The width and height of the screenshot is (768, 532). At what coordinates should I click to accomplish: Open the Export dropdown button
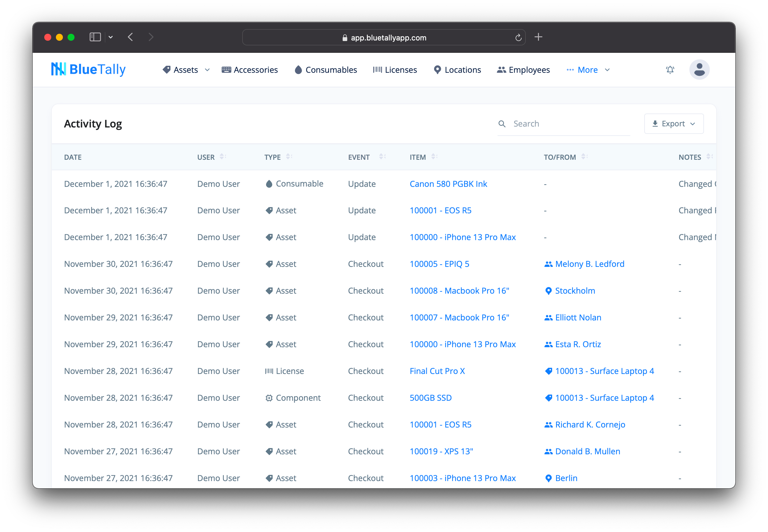[x=674, y=124]
